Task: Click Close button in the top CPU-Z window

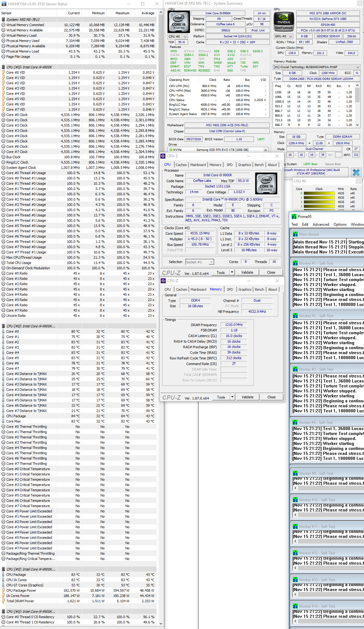Action: [271, 272]
